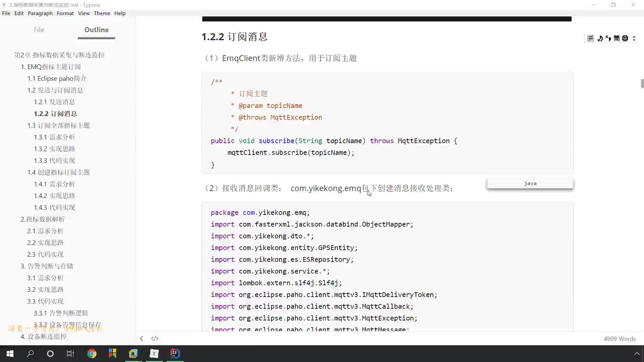Go to outline 2.2 实现思路
644x362 pixels.
45,243
